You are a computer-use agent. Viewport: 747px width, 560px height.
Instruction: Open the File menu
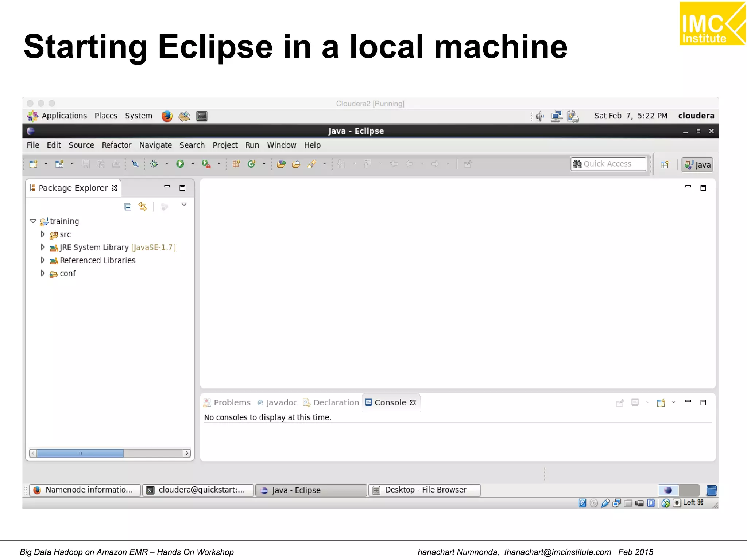33,145
